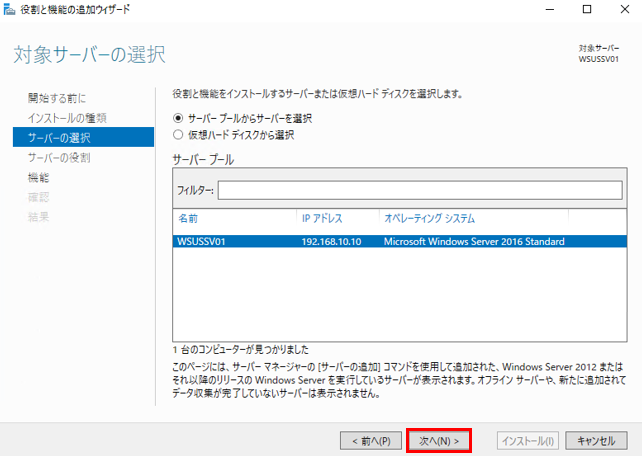Screen dimensions: 642x456
Task: Sort by 名前 column header
Action: pyautogui.click(x=189, y=218)
